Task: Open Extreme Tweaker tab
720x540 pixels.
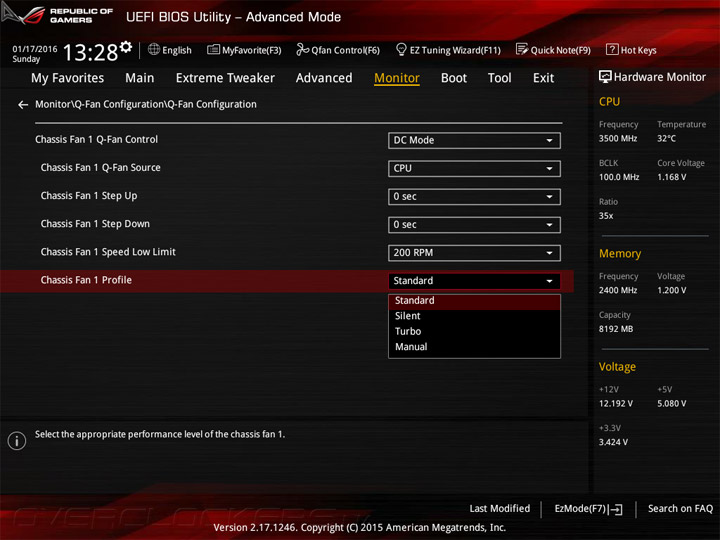Action: (x=225, y=78)
